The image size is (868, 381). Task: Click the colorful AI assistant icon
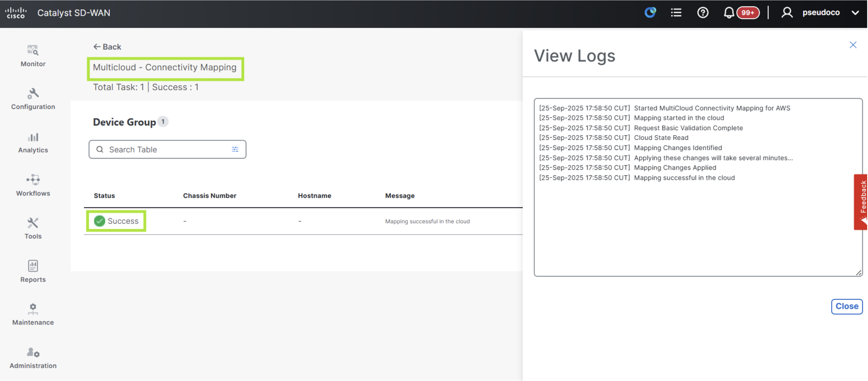tap(650, 12)
